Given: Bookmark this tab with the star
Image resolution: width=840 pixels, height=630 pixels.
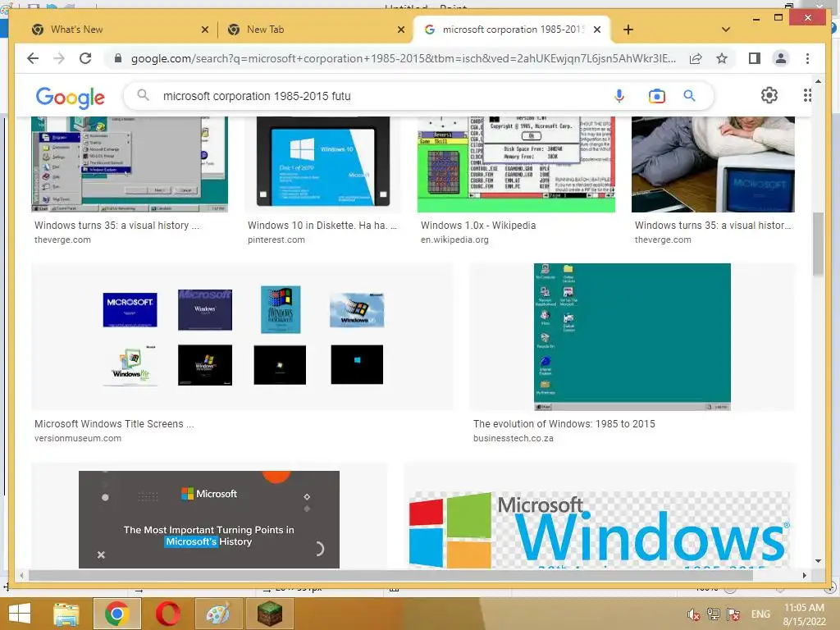Looking at the screenshot, I should coord(722,58).
